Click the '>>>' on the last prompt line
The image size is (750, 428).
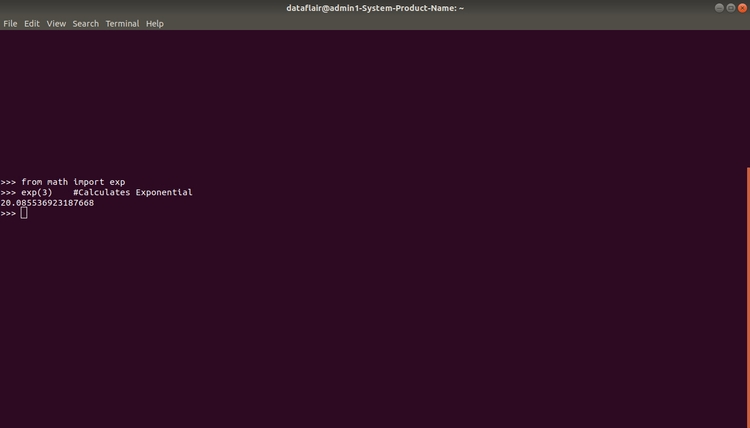[x=8, y=213]
